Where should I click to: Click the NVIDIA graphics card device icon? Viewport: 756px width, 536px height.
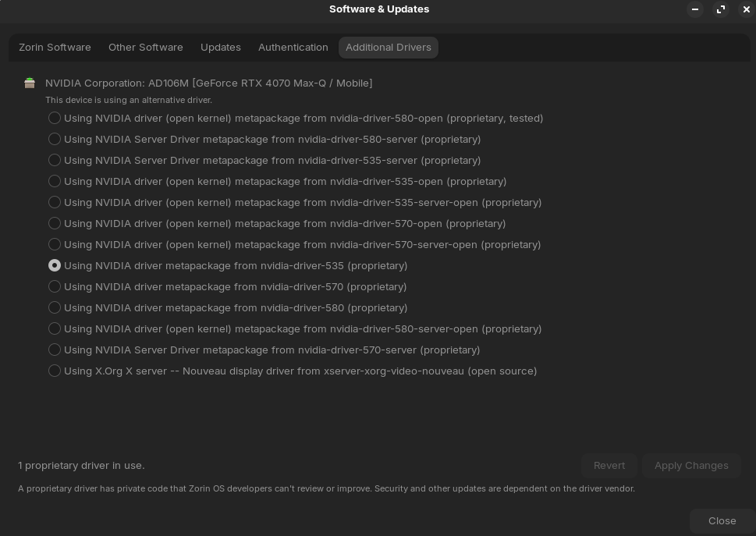(30, 83)
